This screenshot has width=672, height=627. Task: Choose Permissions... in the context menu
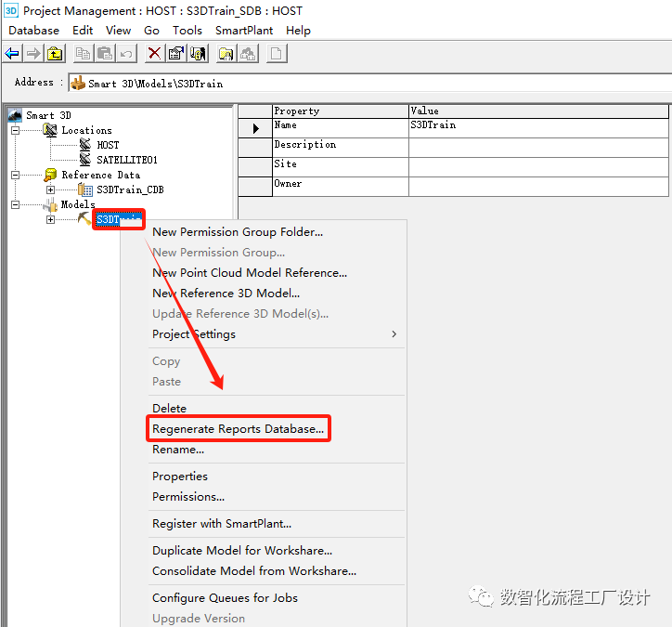(188, 497)
